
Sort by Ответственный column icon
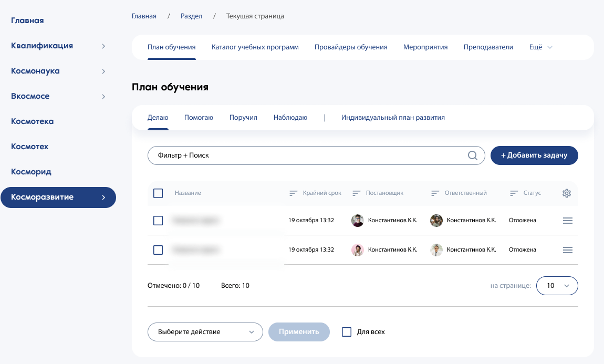(x=435, y=193)
